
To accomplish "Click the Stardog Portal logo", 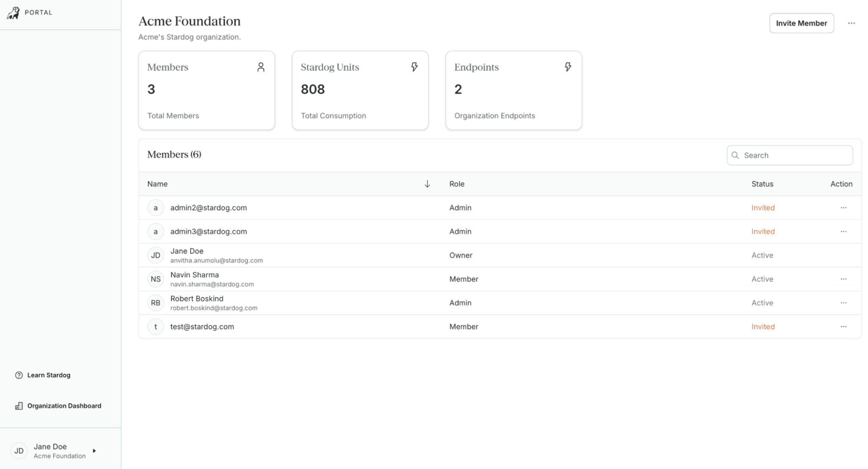I will (x=13, y=13).
